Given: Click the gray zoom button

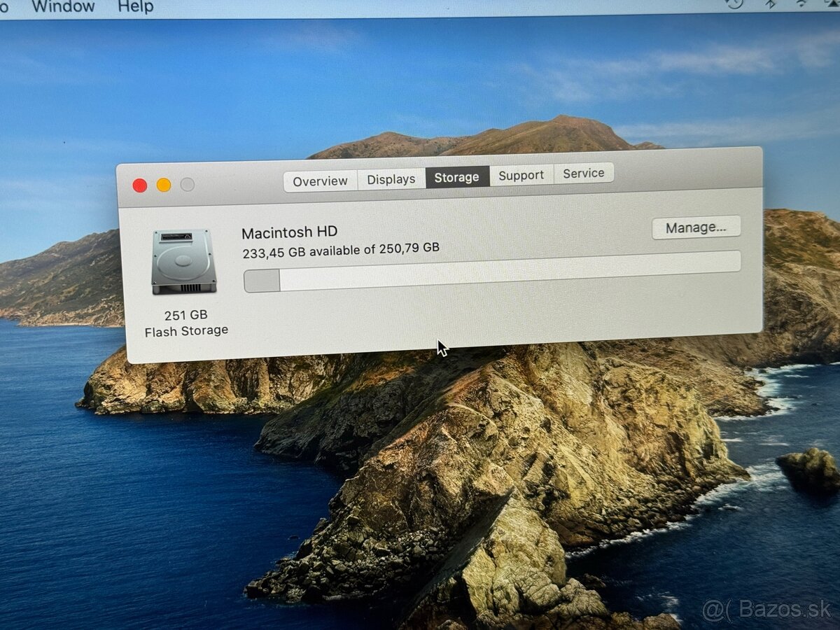Looking at the screenshot, I should click(x=185, y=184).
